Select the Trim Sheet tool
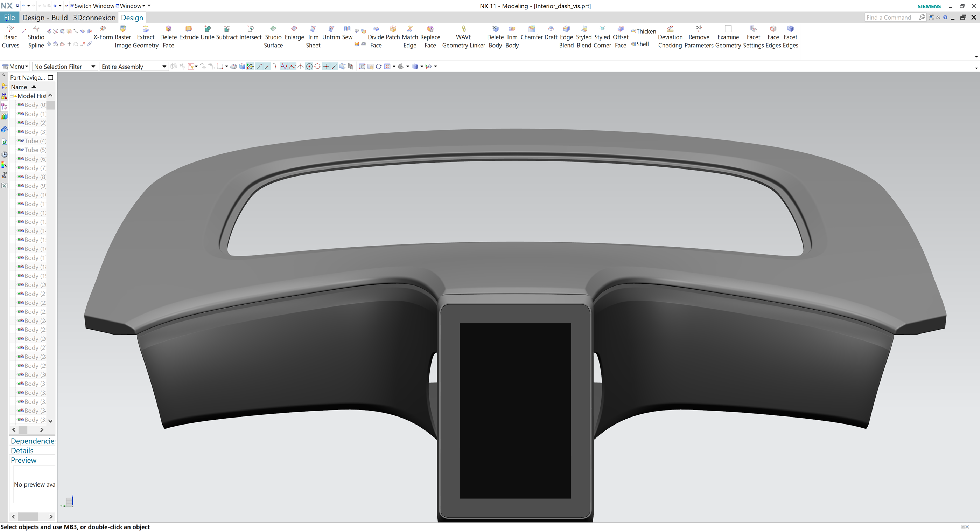Screen dimensions: 980x531 pos(313,37)
